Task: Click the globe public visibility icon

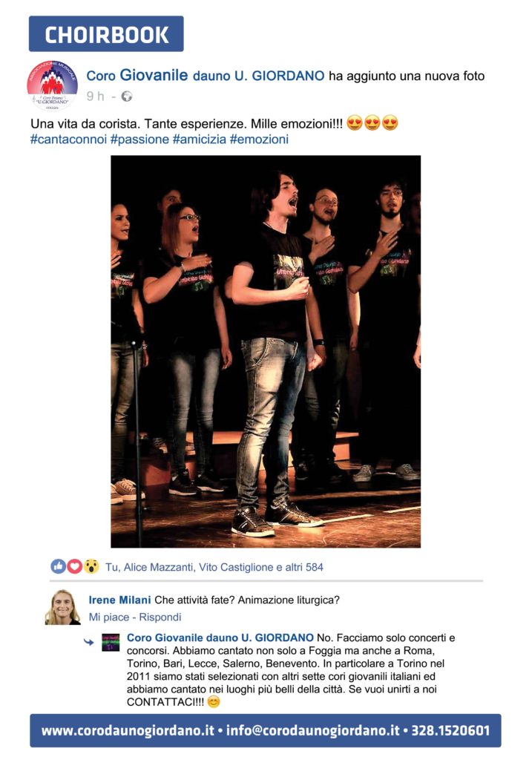Action: pos(126,96)
